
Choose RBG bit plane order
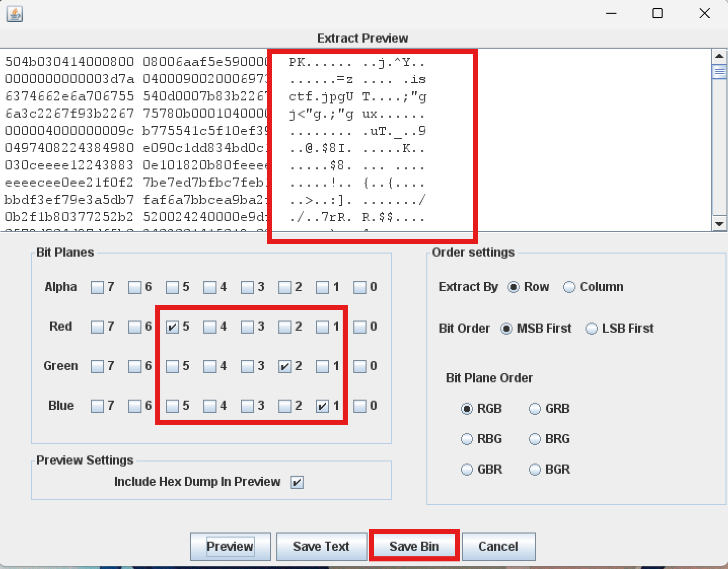(467, 439)
